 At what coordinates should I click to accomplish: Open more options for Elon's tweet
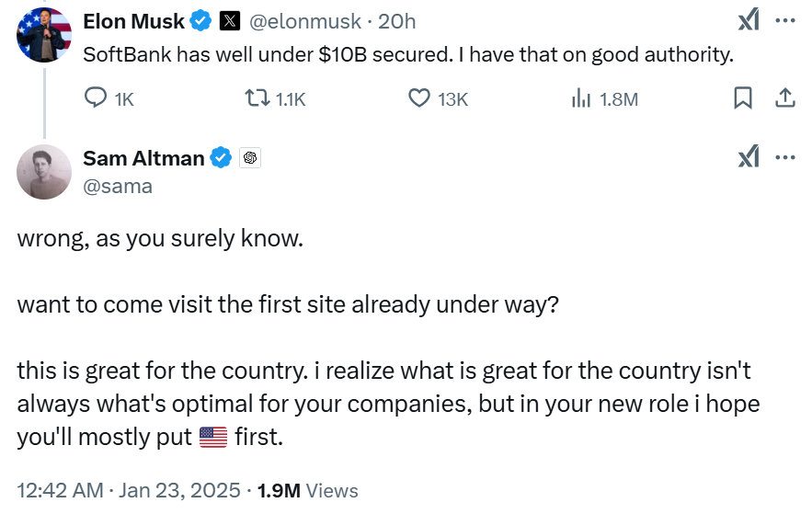coord(784,21)
